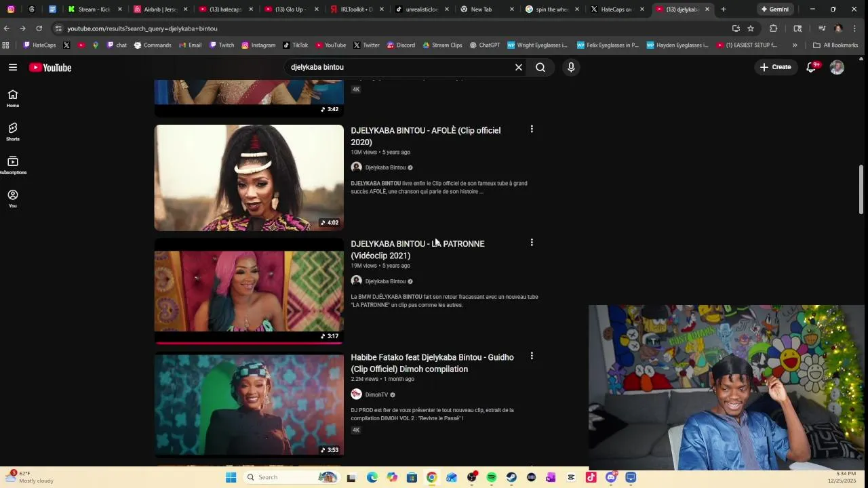Click the AFOLÈ video description text
This screenshot has height=488, width=868.
439,187
